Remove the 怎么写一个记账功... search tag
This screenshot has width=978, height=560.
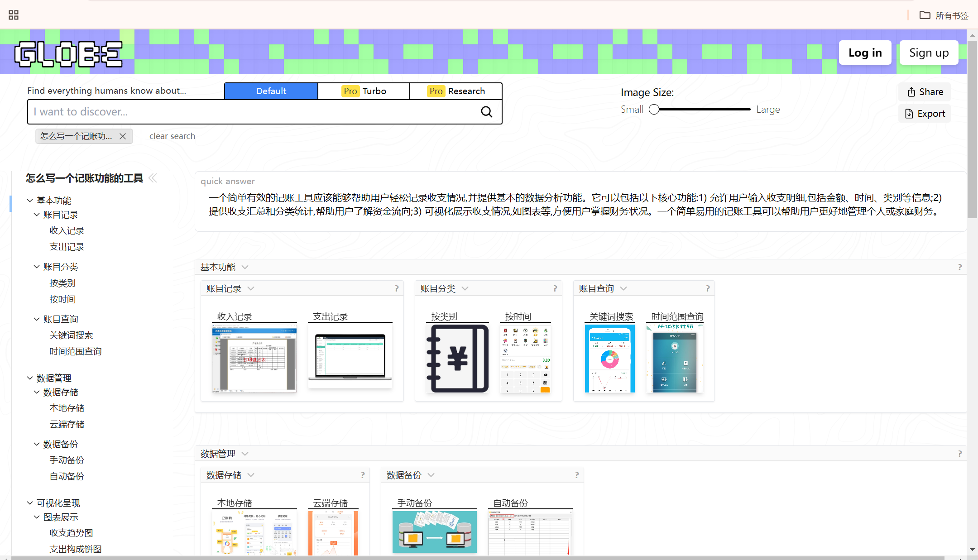point(123,136)
